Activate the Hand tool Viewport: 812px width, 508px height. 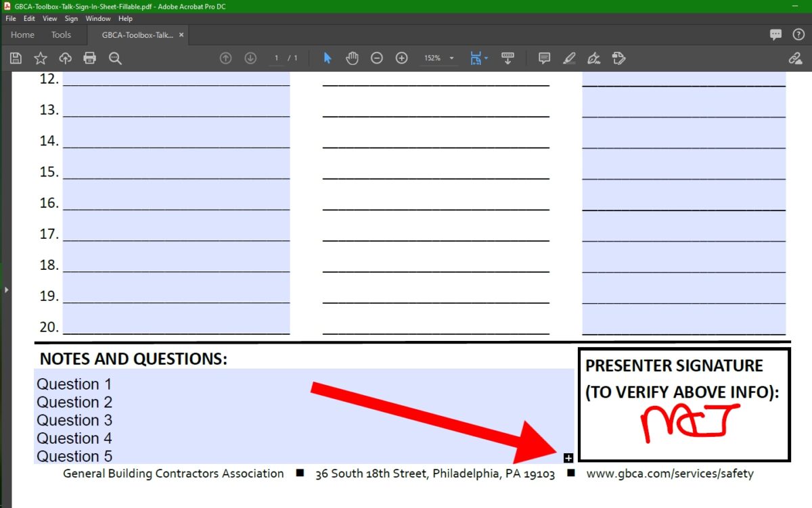tap(352, 58)
